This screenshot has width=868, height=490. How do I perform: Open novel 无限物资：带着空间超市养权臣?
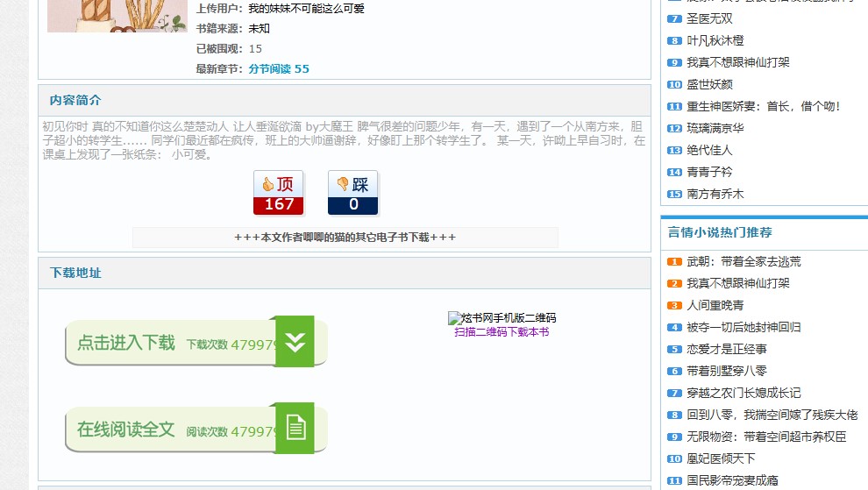click(766, 437)
